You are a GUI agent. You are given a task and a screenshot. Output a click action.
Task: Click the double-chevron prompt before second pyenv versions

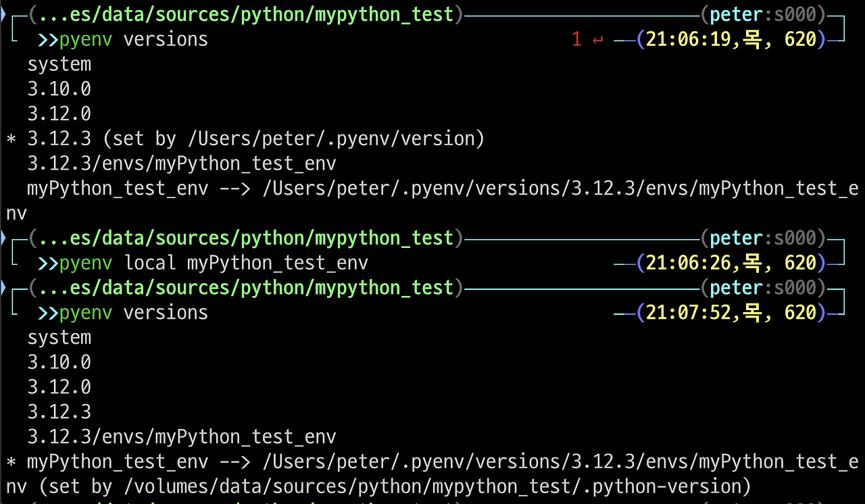[x=48, y=313]
